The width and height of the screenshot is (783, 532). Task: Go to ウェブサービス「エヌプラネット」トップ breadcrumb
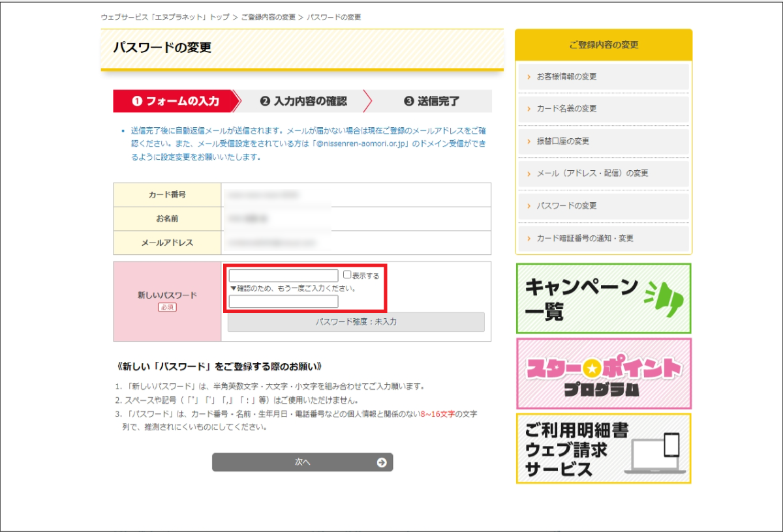click(x=166, y=18)
